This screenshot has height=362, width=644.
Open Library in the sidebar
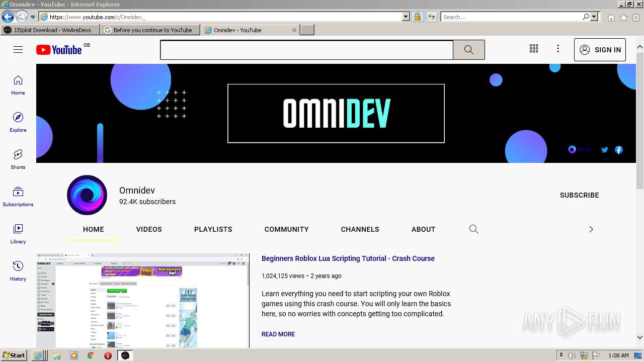click(x=18, y=234)
